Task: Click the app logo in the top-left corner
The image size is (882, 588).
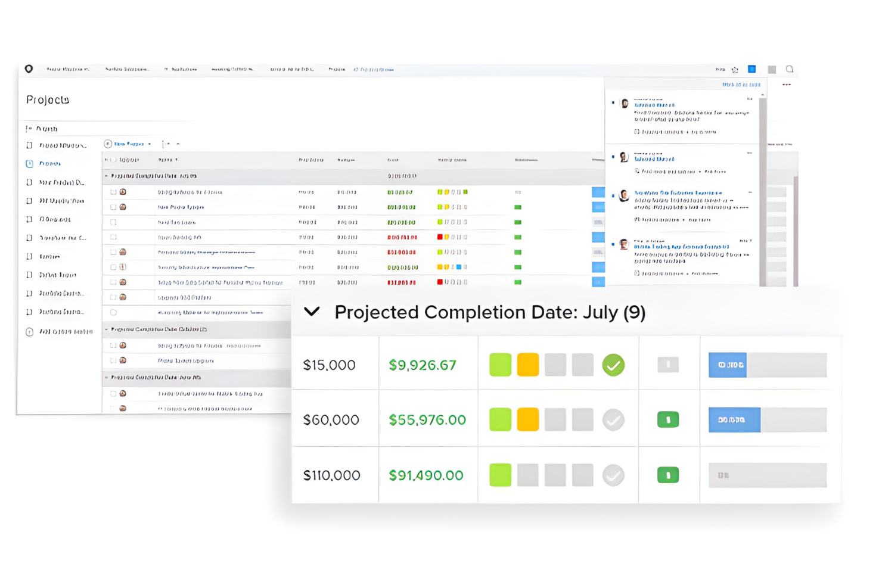Action: click(x=29, y=69)
